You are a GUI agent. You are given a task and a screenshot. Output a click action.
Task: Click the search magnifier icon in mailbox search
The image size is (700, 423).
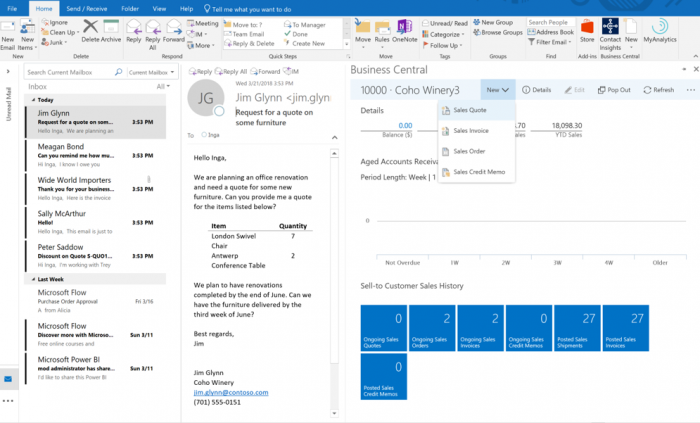118,72
